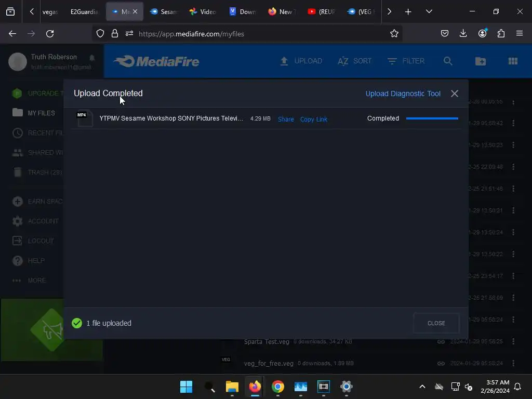Open the Firefox hamburger menu
Screen dimensions: 532x399
coord(519,33)
